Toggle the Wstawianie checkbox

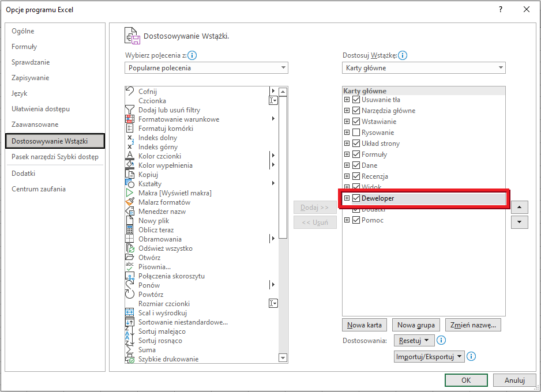coord(356,122)
